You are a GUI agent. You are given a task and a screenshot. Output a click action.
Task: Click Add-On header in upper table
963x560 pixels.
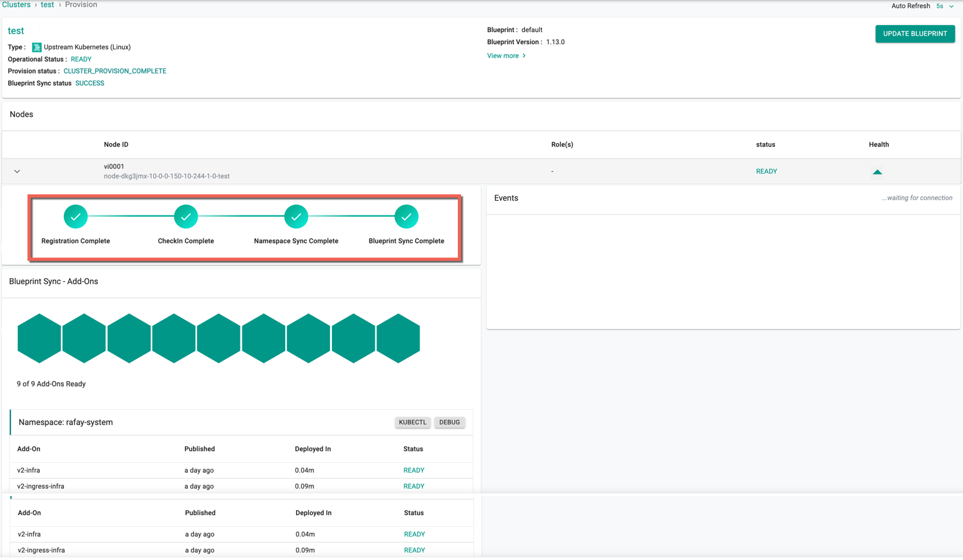tap(29, 449)
